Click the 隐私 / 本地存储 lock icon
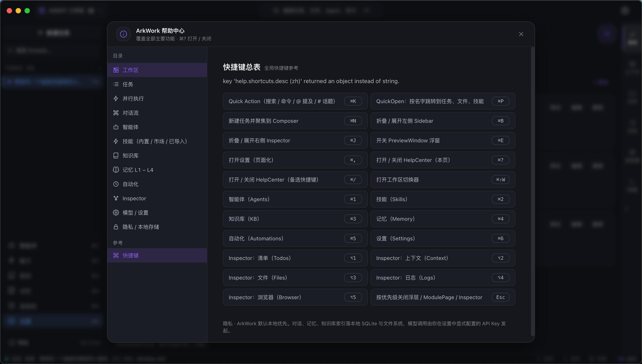 (116, 227)
